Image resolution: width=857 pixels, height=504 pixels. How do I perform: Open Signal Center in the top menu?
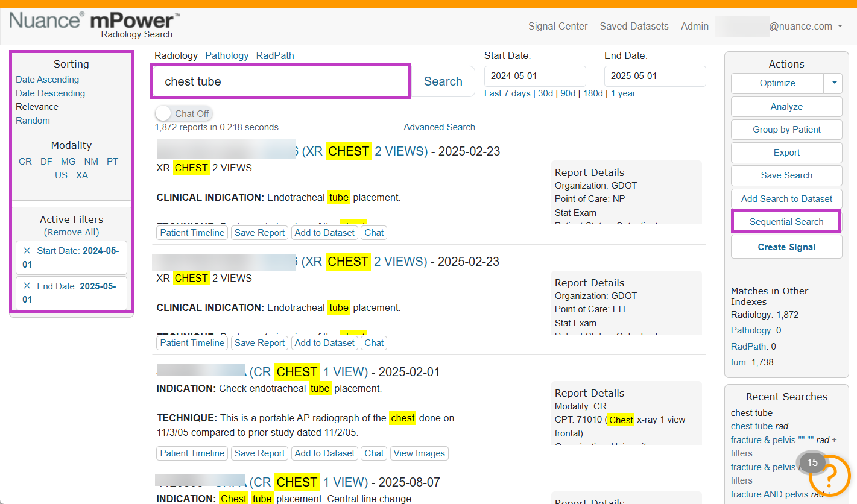(x=558, y=26)
